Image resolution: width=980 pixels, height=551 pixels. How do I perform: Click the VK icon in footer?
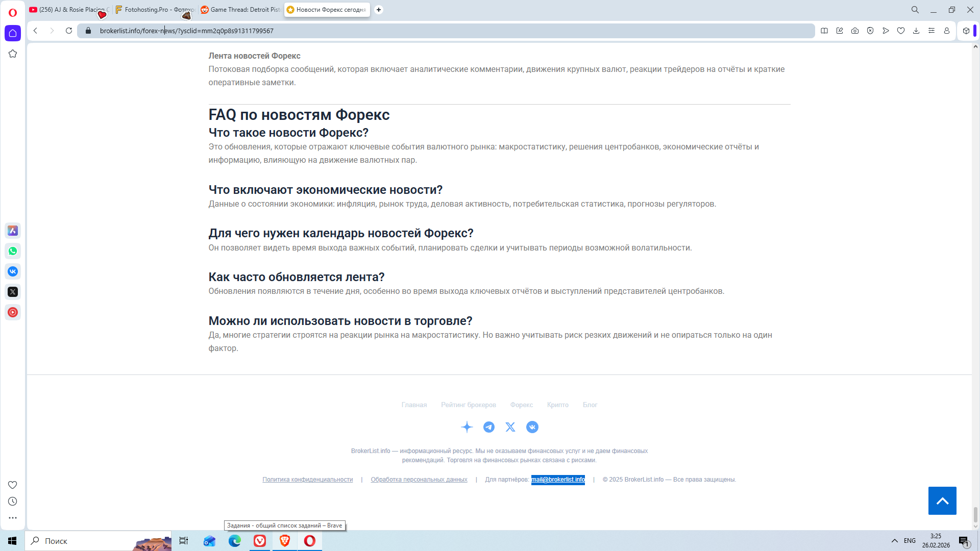coord(532,427)
